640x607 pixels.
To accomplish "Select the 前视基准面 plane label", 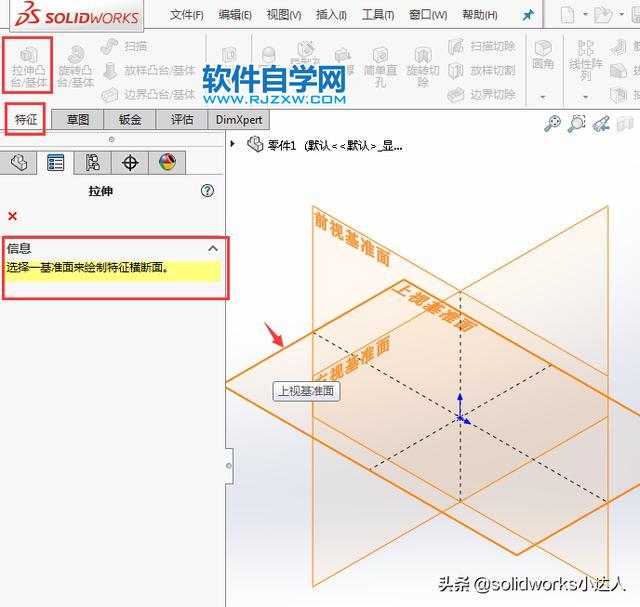I will [x=352, y=238].
